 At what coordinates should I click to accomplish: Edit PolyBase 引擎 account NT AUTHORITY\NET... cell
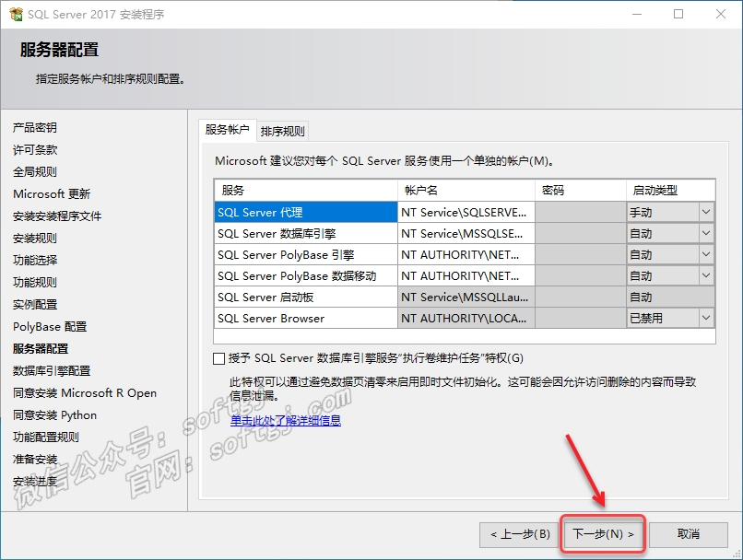click(466, 255)
